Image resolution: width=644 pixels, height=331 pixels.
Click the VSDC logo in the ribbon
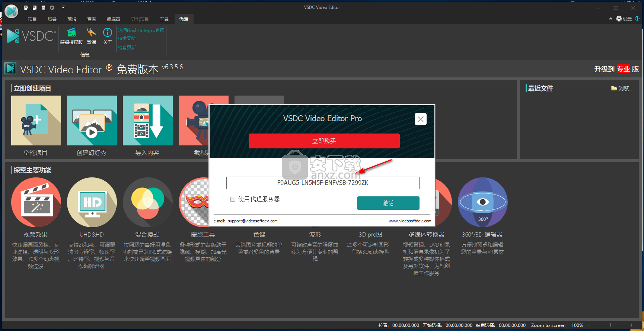(x=31, y=36)
